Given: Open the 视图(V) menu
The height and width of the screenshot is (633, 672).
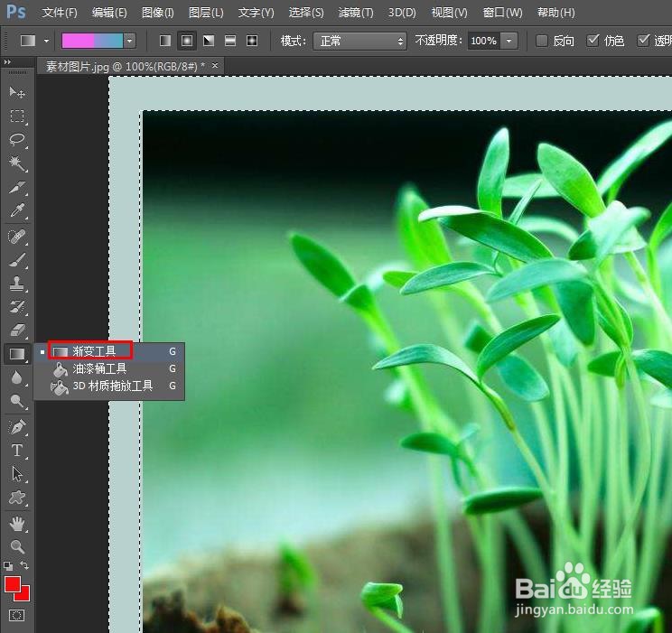Looking at the screenshot, I should click(x=449, y=13).
